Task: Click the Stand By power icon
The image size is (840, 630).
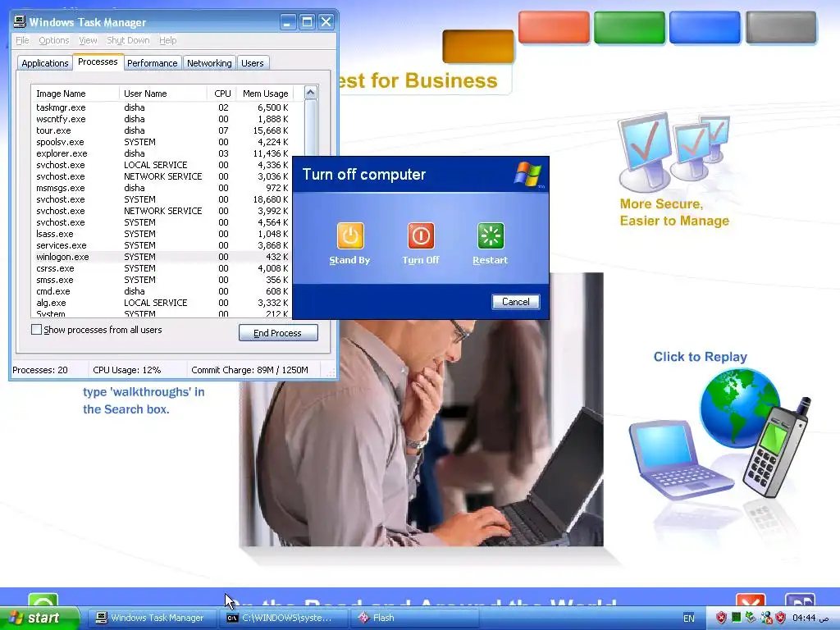Action: click(350, 235)
